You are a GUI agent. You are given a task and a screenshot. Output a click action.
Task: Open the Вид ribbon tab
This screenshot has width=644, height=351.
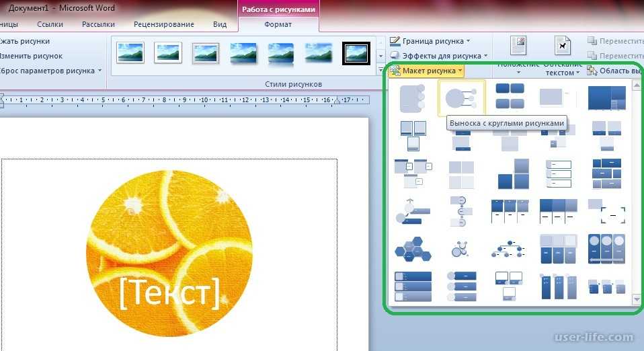click(220, 24)
